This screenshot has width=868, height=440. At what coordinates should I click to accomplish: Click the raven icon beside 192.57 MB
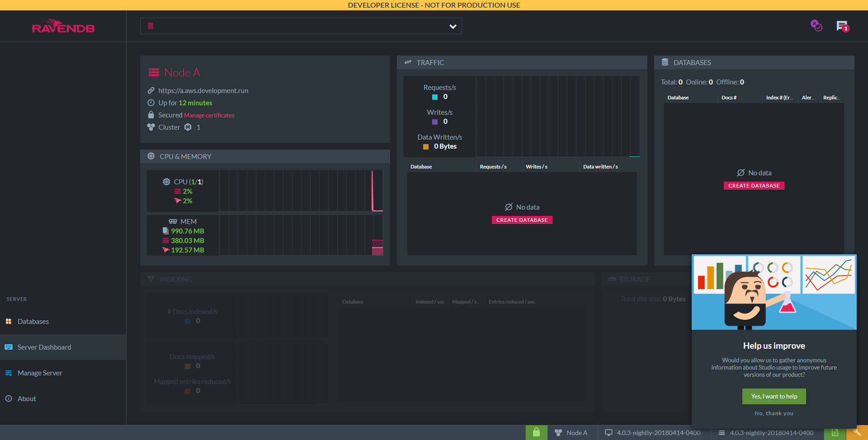tap(166, 250)
